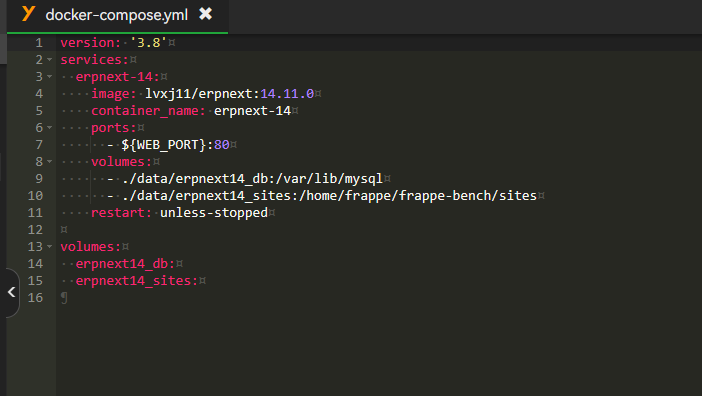Screen dimensions: 702x396
Task: Click the ${WEB_PORT}:80 port mapping
Action: (176, 145)
